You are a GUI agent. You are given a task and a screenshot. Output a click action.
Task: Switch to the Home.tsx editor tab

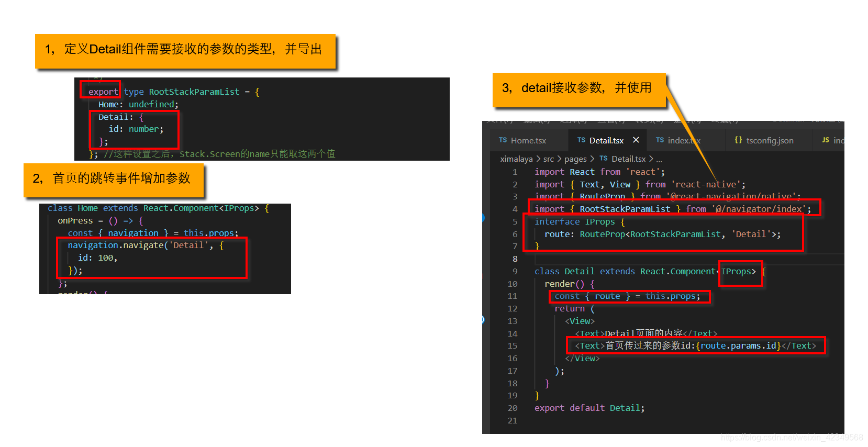529,140
